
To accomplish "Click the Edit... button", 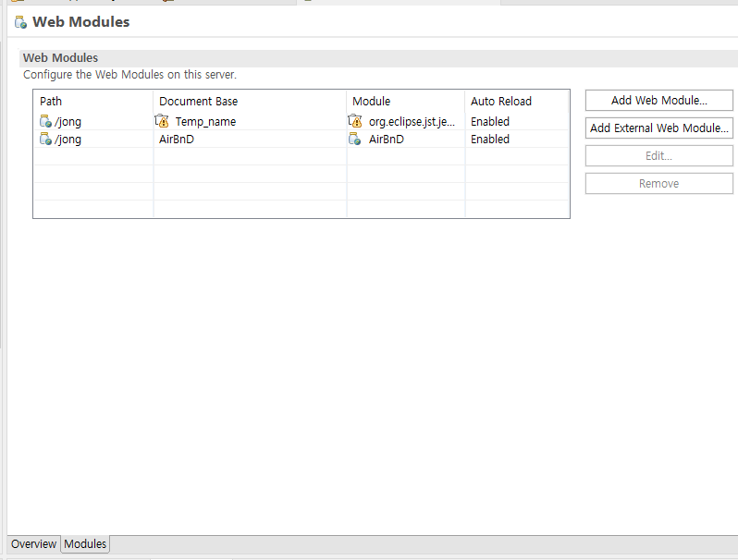I will 658,155.
